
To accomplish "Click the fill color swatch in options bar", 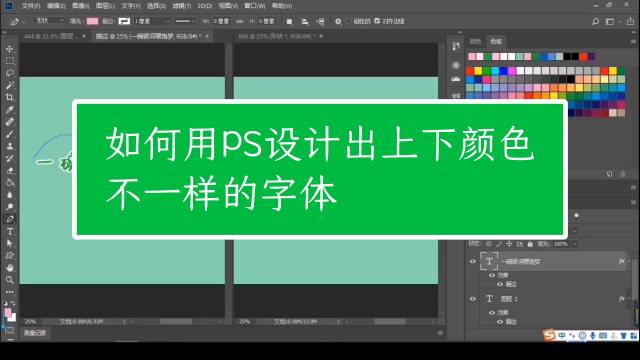I will 92,21.
